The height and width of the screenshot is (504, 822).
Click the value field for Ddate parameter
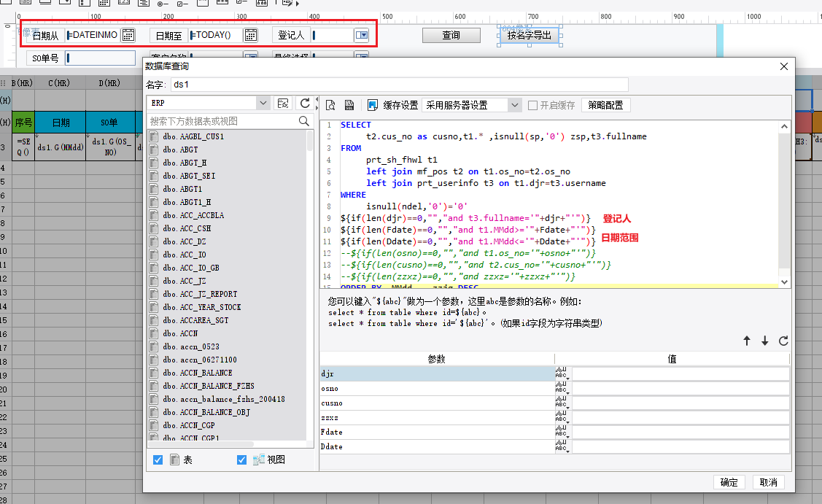pyautogui.click(x=681, y=447)
